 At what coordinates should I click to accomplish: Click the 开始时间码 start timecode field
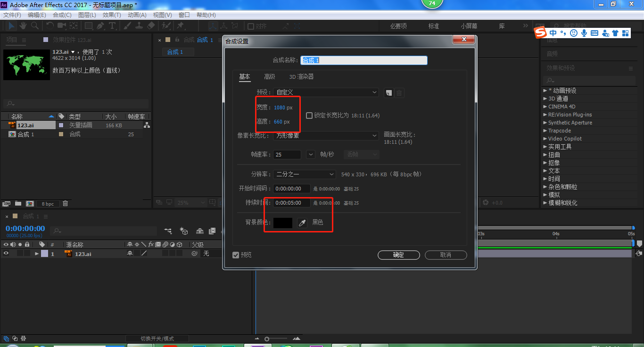[292, 189]
